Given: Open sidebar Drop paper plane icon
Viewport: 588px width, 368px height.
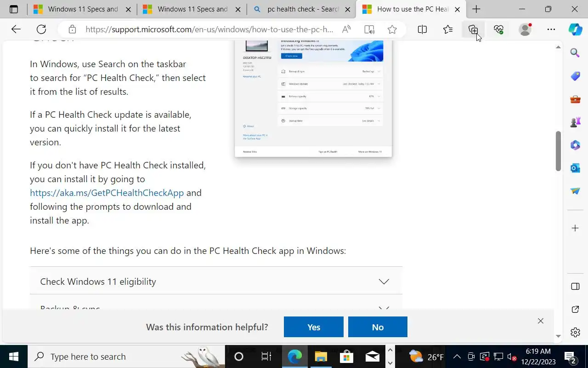Looking at the screenshot, I should pyautogui.click(x=575, y=191).
